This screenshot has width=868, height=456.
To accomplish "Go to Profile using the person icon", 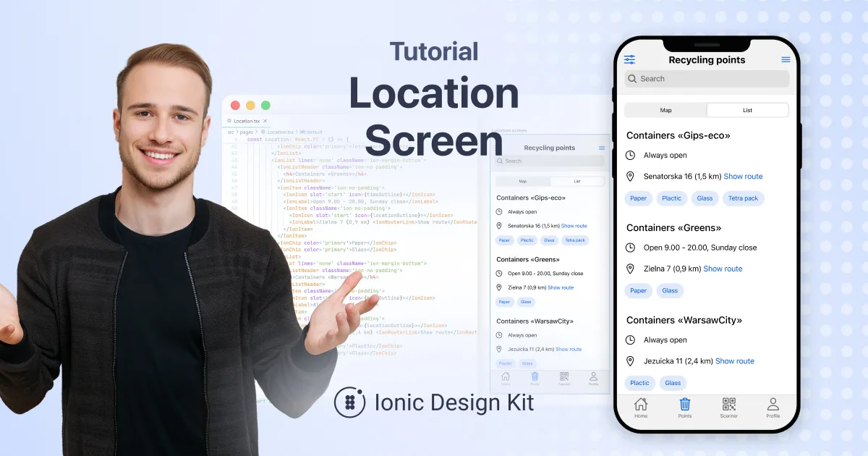I will 773,405.
